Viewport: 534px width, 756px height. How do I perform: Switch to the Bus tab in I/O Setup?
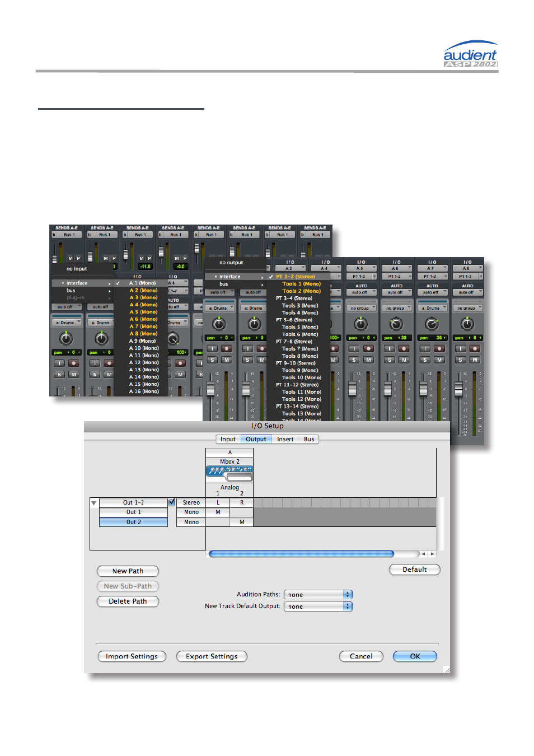pos(309,439)
